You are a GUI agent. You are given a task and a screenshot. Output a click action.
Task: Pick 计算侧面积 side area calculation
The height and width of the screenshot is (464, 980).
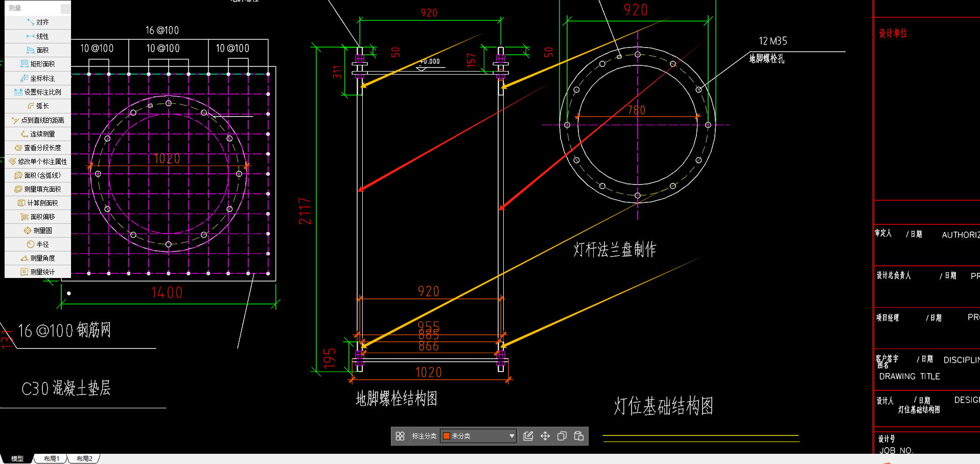click(38, 203)
